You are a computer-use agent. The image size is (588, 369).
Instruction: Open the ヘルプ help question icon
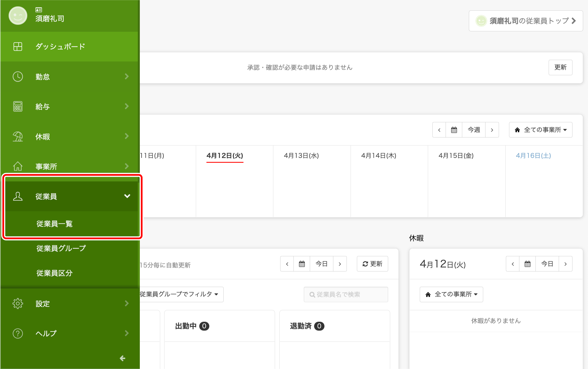point(18,333)
